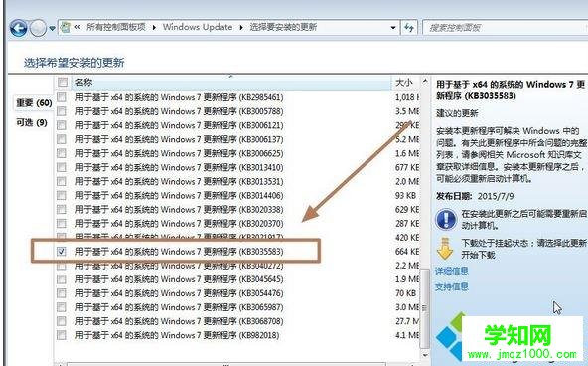588x366 pixels.
Task: Click the update list scroll down arrow
Action: (425, 355)
